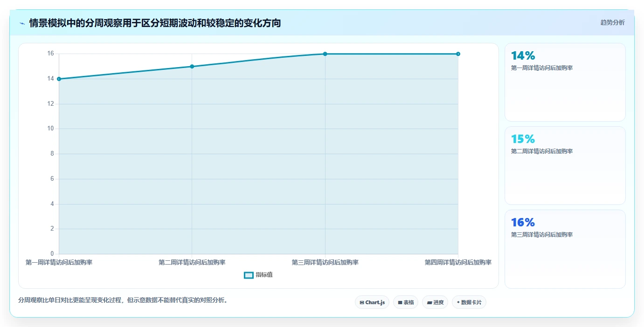Toggle the 指标值 legend color box
The height and width of the screenshot is (327, 644).
249,275
